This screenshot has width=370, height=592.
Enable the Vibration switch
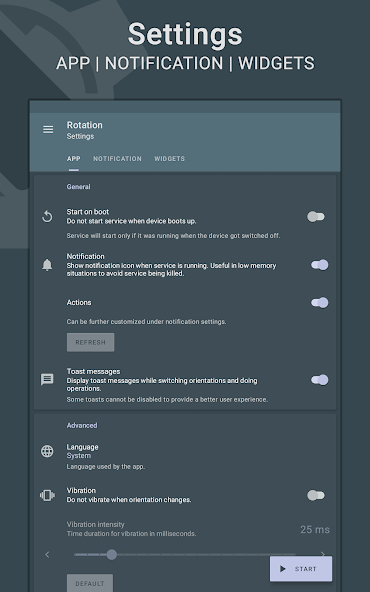coord(316,495)
